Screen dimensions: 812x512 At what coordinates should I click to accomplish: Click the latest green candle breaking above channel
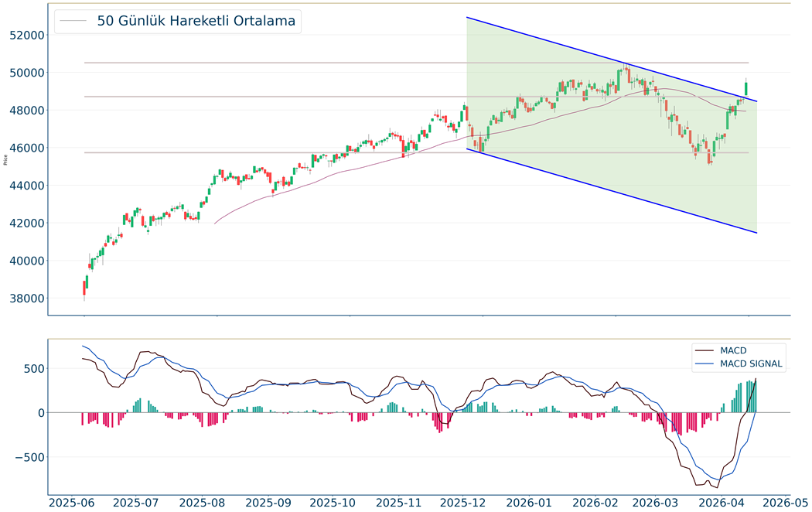click(746, 88)
